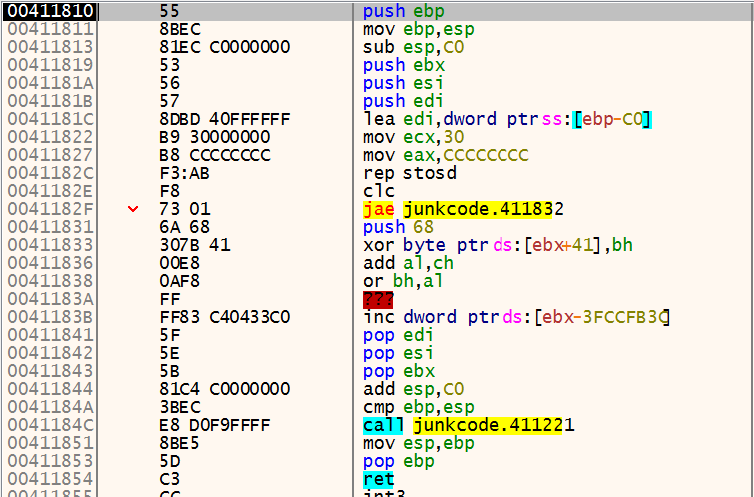The width and height of the screenshot is (754, 497).
Task: Click the push 68 instruction
Action: [x=399, y=227]
